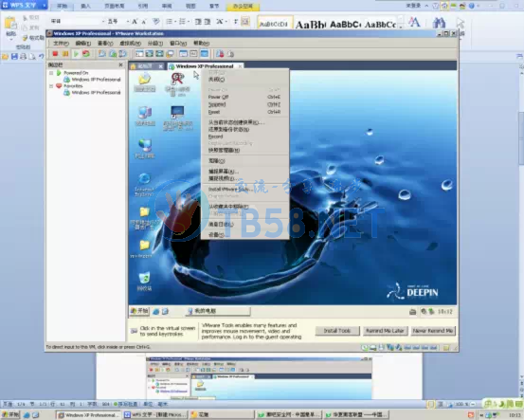Open the WPS application menu dropdown arrow
The width and height of the screenshot is (524, 420).
[x=44, y=5]
